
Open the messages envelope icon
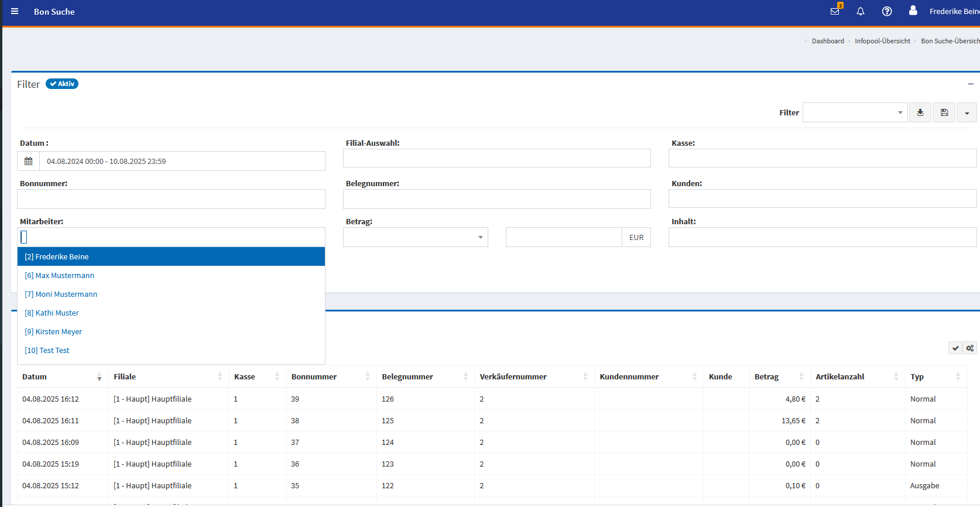[x=835, y=11]
